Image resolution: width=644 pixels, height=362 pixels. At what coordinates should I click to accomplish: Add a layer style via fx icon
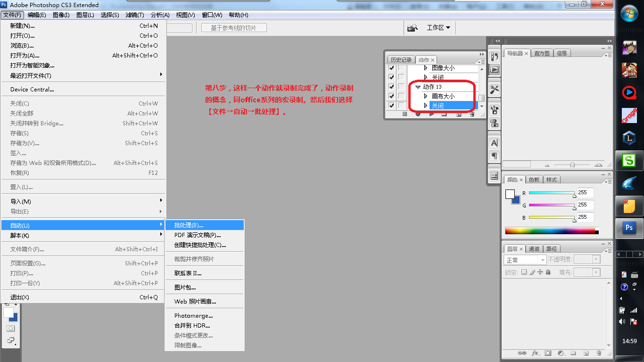535,353
